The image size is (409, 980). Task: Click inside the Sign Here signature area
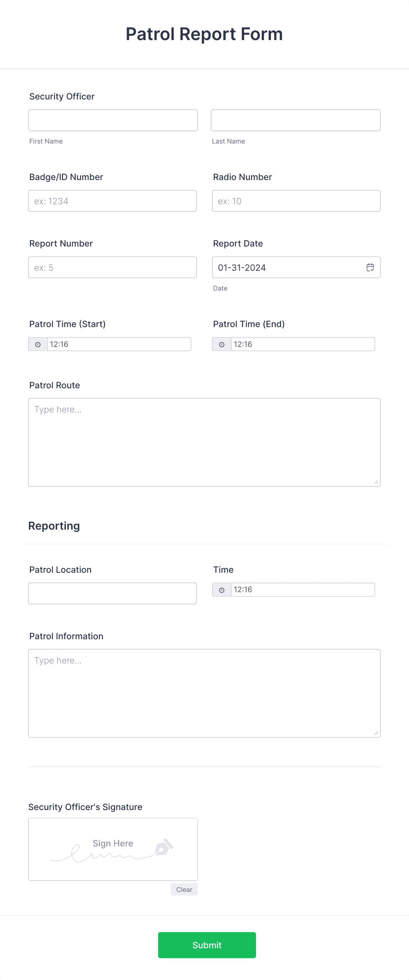(x=113, y=849)
